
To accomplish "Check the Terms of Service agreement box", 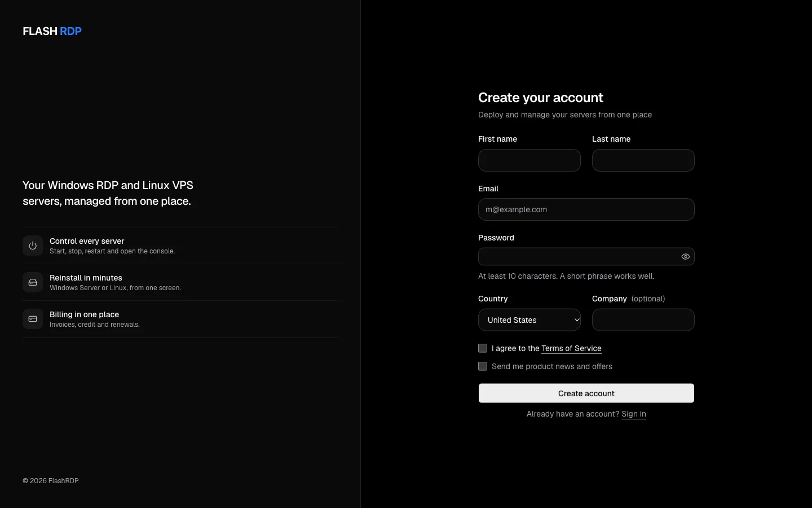I will [x=483, y=348].
